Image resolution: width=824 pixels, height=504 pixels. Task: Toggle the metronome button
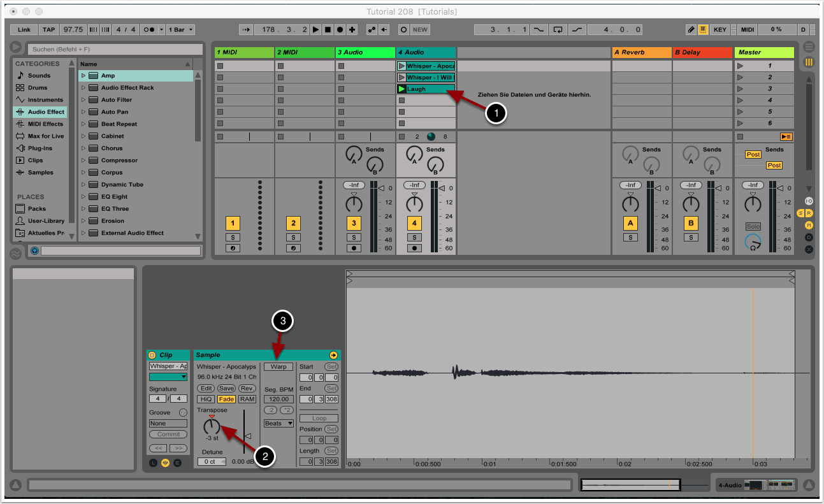tap(151, 29)
